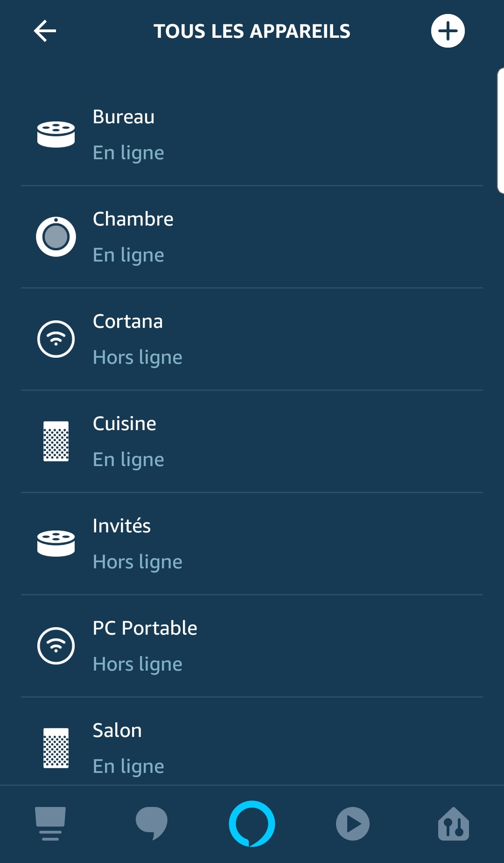Select the Cortana device name

[x=128, y=321]
